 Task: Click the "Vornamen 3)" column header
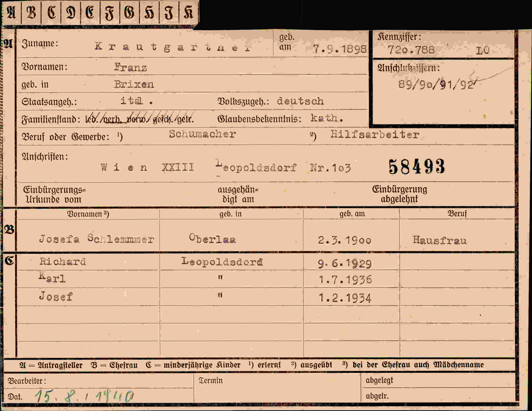point(88,214)
